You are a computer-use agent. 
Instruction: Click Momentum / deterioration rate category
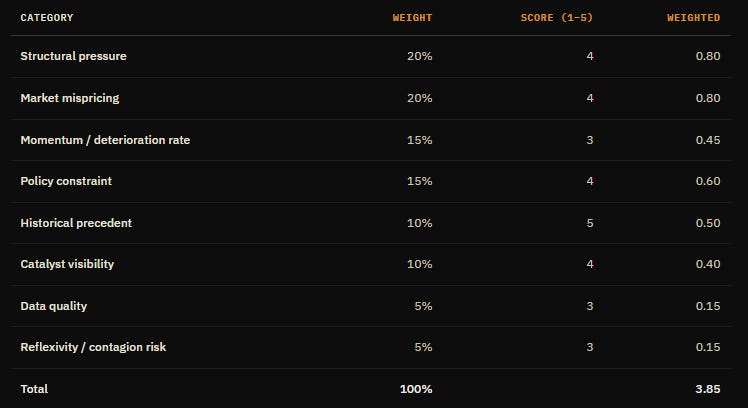(105, 140)
